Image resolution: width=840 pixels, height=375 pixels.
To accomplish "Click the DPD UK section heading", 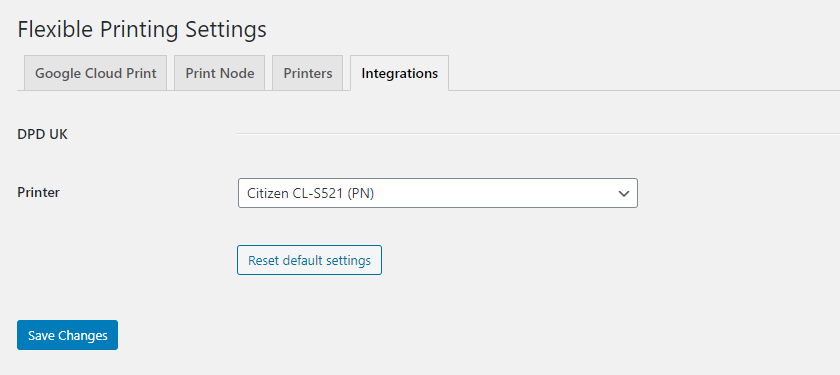I will click(42, 134).
